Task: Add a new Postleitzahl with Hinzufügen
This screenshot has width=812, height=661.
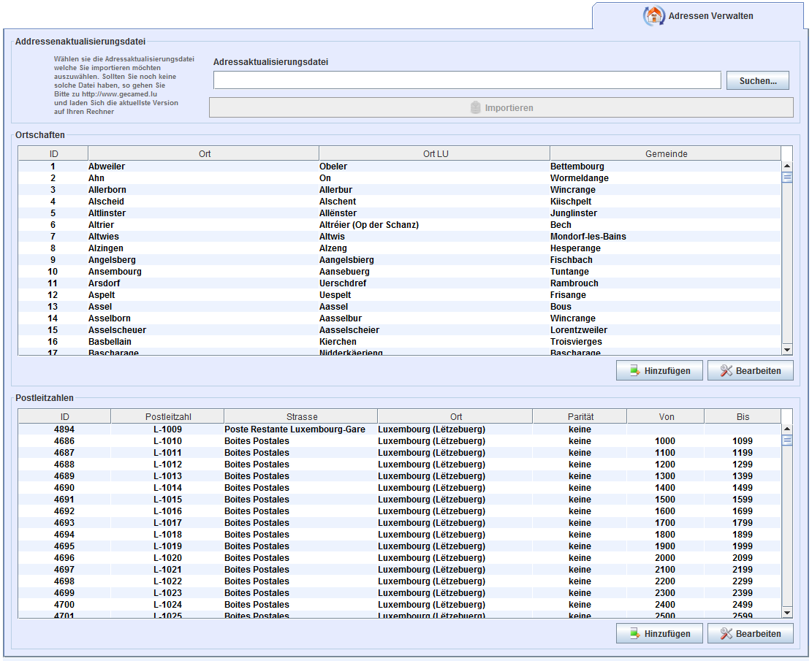Action: pyautogui.click(x=659, y=634)
